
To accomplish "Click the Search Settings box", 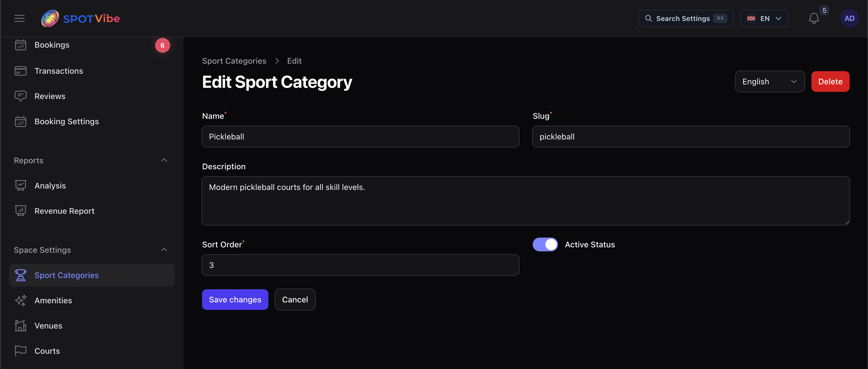I will 685,18.
